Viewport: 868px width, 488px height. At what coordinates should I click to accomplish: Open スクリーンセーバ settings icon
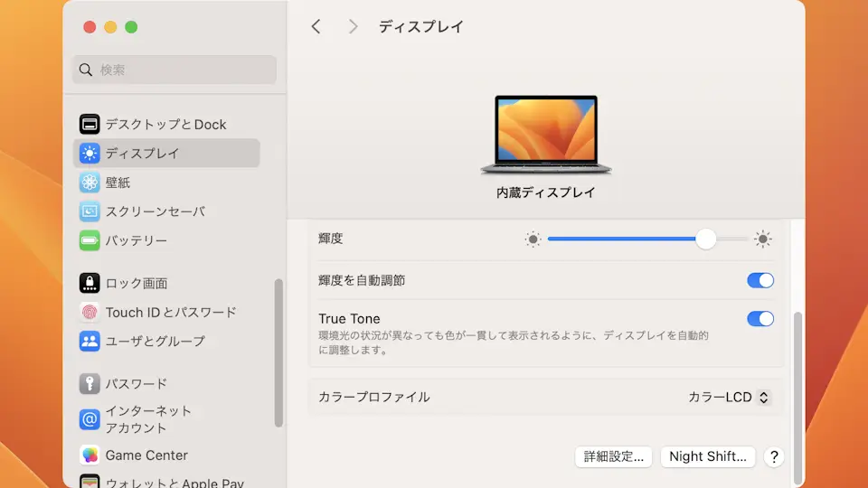(90, 211)
